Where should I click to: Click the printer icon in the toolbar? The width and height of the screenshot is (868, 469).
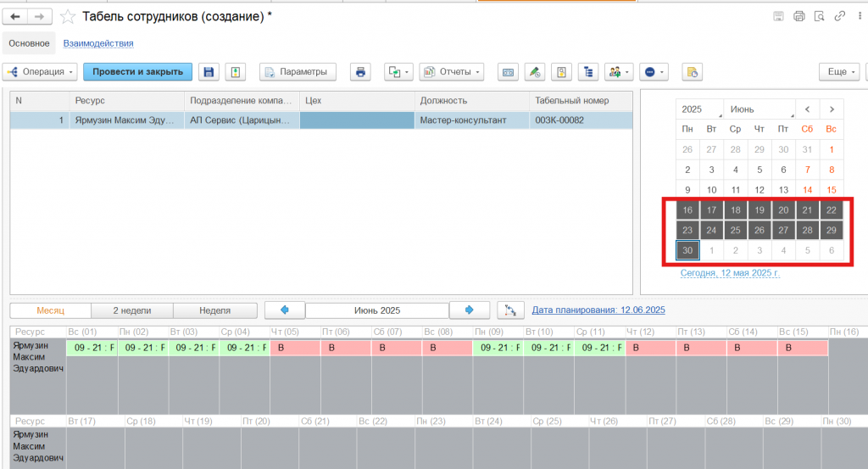(x=360, y=72)
